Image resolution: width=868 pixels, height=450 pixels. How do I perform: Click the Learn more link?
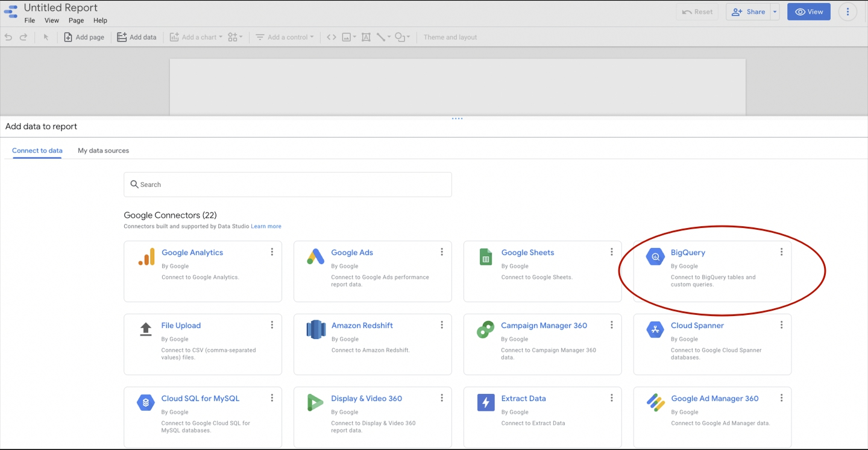(266, 226)
